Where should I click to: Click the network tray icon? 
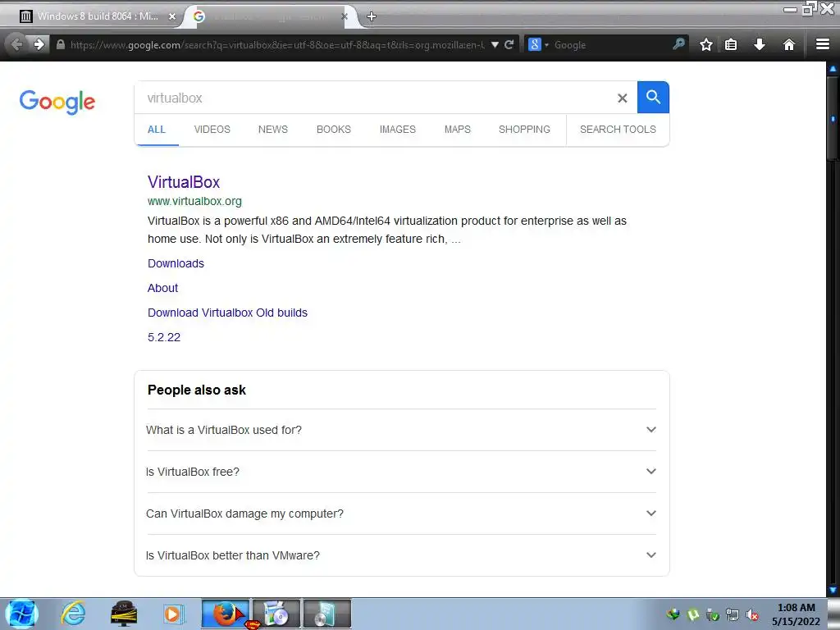point(733,615)
